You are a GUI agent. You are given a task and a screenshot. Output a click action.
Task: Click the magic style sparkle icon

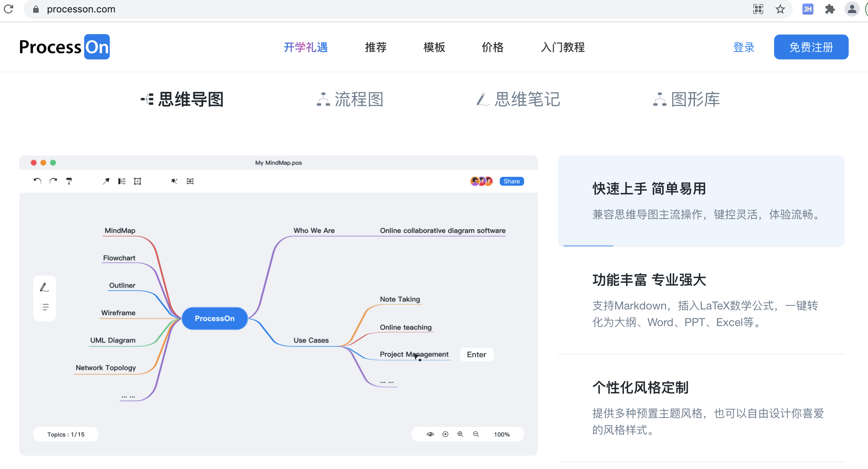click(x=174, y=181)
